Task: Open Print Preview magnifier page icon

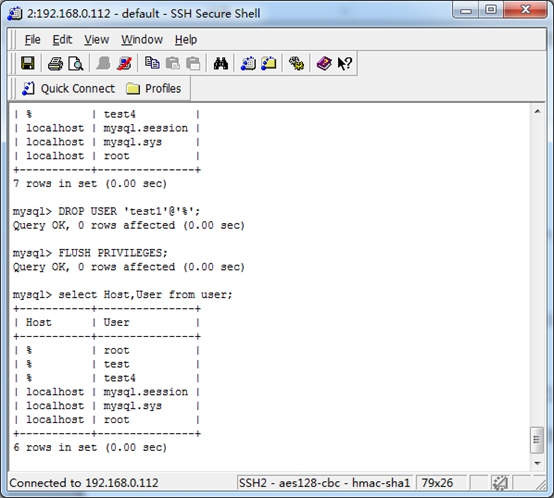Action: coord(76,64)
